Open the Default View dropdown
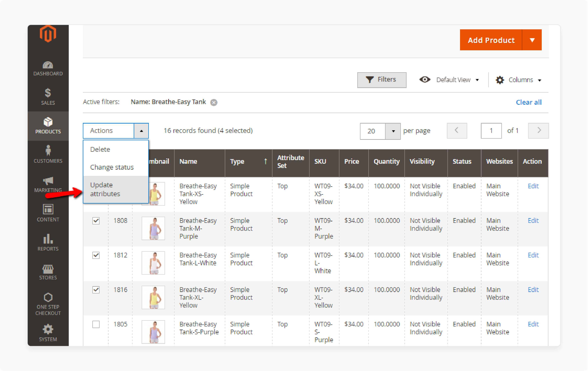588x371 pixels. pos(449,80)
